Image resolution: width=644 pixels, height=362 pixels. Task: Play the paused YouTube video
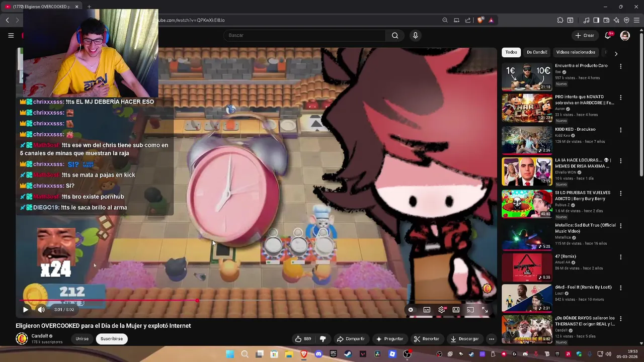(26, 310)
